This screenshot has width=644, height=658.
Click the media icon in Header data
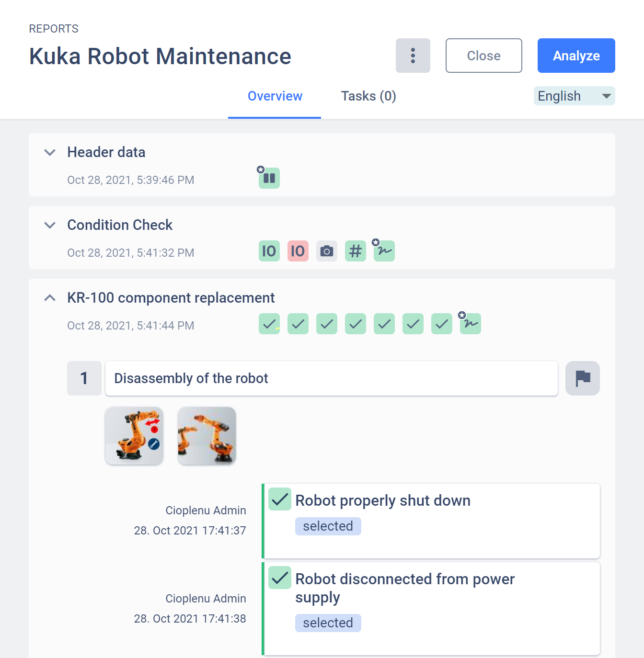269,178
